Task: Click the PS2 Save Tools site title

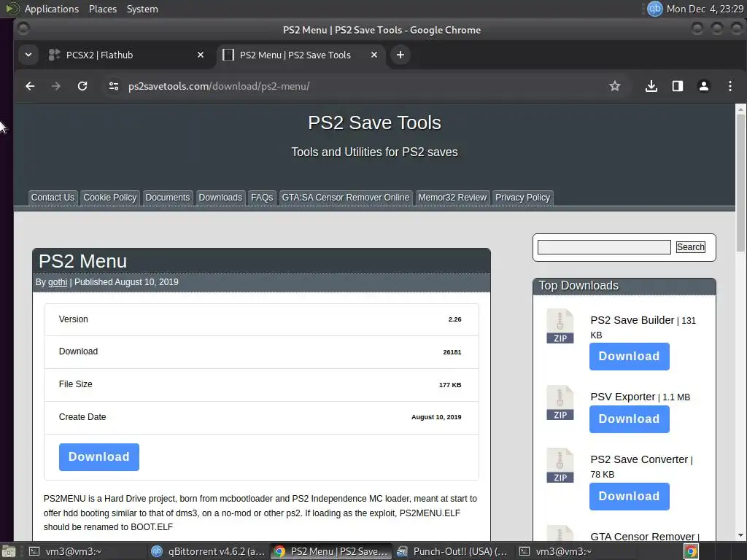Action: click(374, 122)
